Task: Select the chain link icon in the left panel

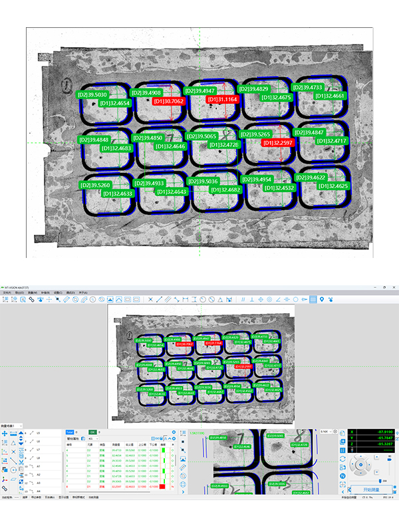Action: coord(5,489)
